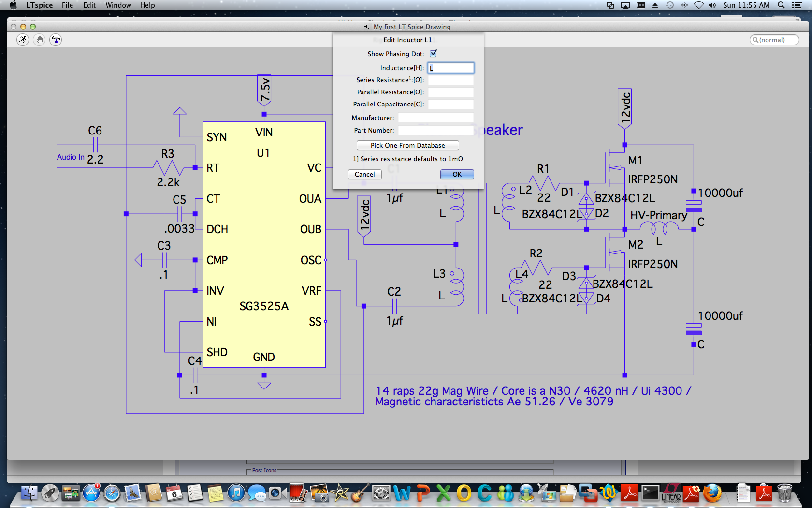
Task: Open Notification Center list icon
Action: click(x=797, y=5)
